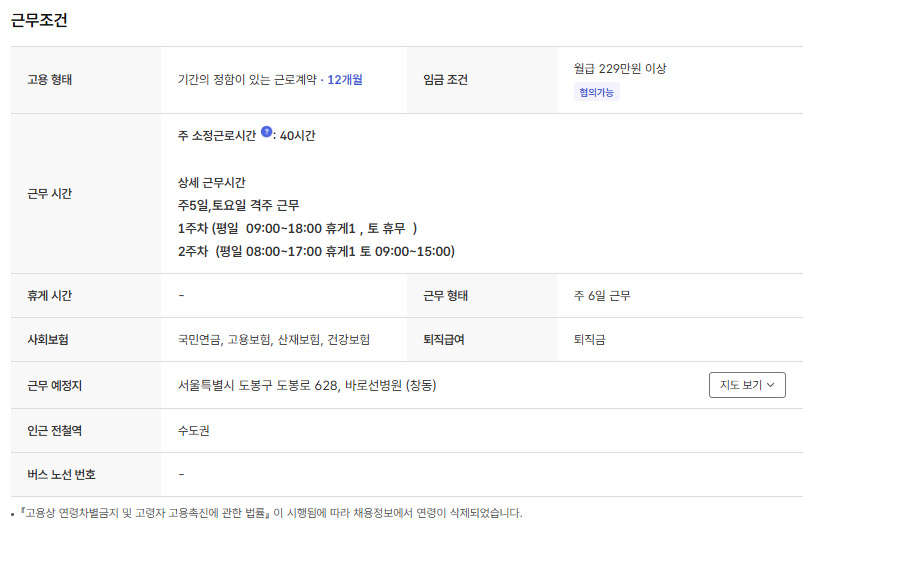Click the info icon beside 주 소정근로시간
The height and width of the screenshot is (562, 900).
coord(267,132)
